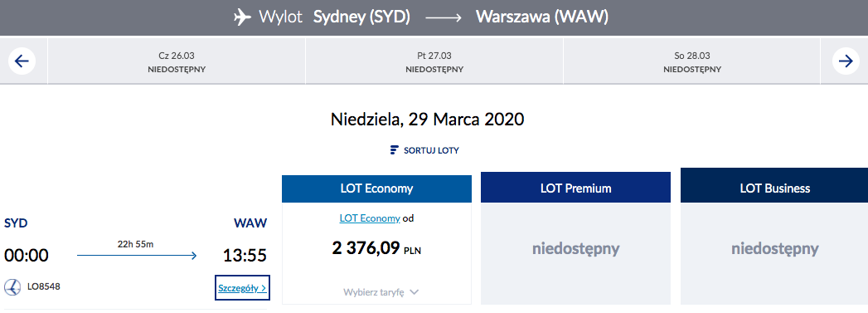Screen dimensions: 868x313
Task: Click the airplane departure icon in header
Action: tap(242, 17)
